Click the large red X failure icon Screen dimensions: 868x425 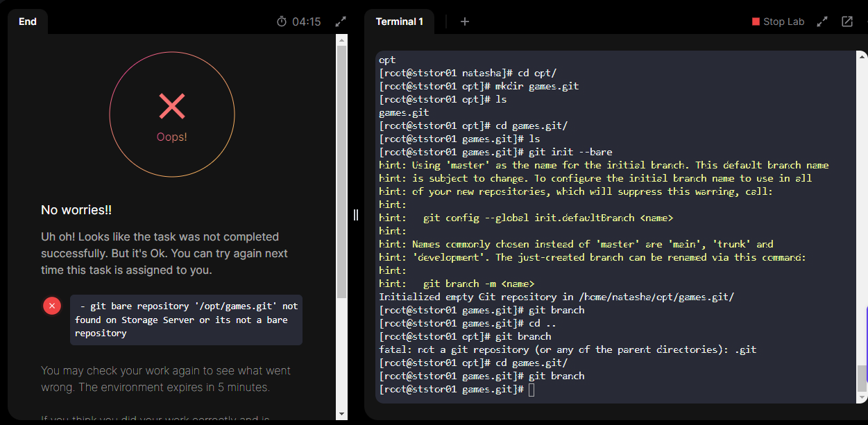[172, 106]
